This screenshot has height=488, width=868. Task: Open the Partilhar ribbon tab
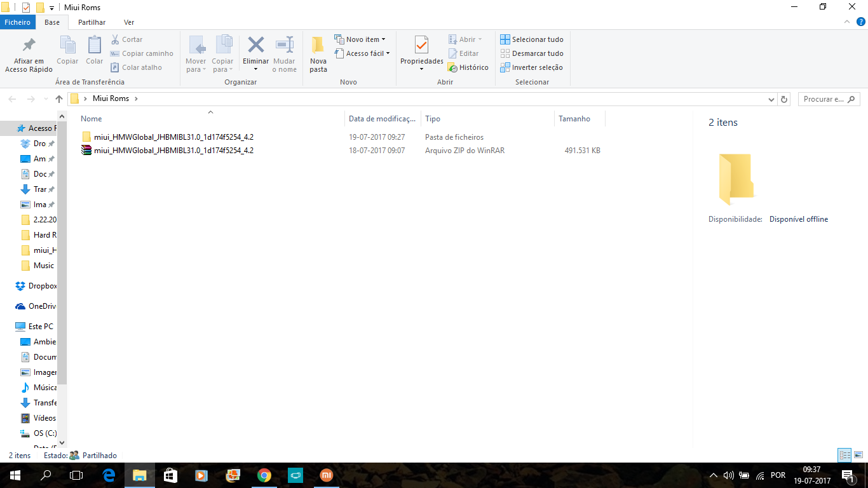92,22
